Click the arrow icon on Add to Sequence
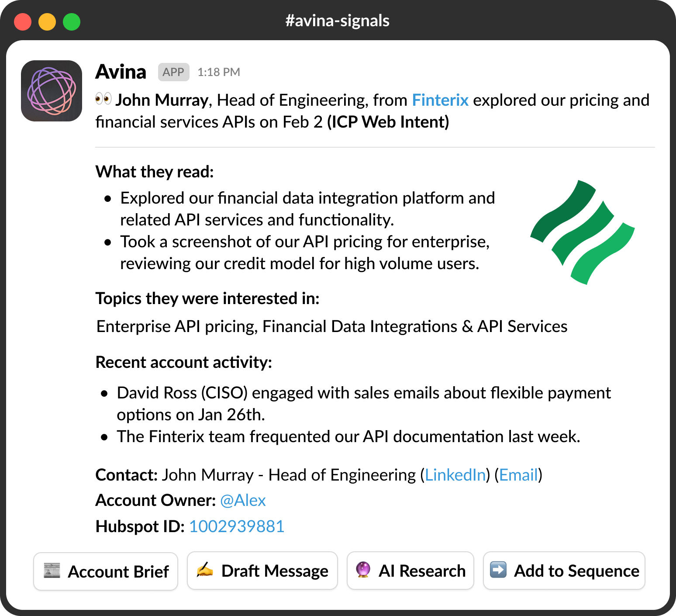Image resolution: width=676 pixels, height=616 pixels. 498,570
